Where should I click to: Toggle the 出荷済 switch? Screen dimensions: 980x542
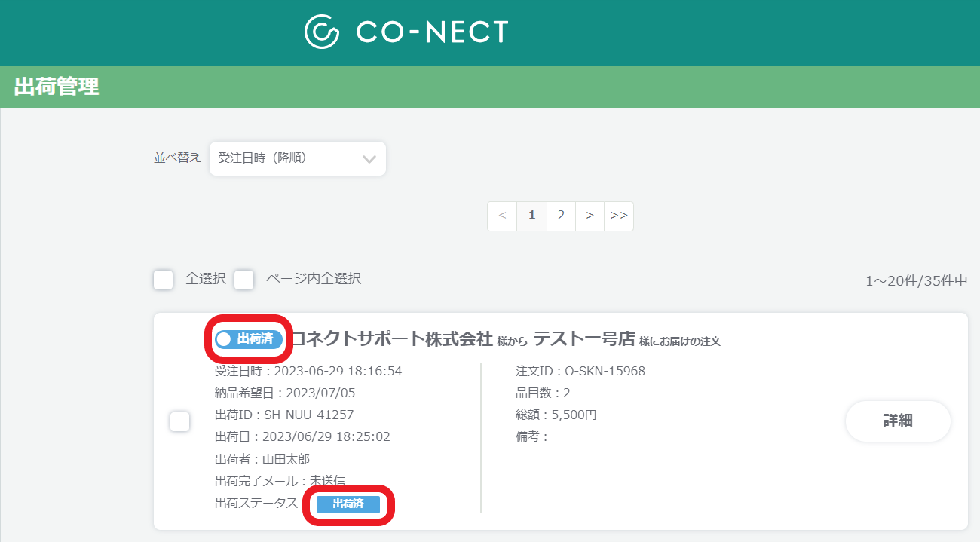[x=248, y=339]
